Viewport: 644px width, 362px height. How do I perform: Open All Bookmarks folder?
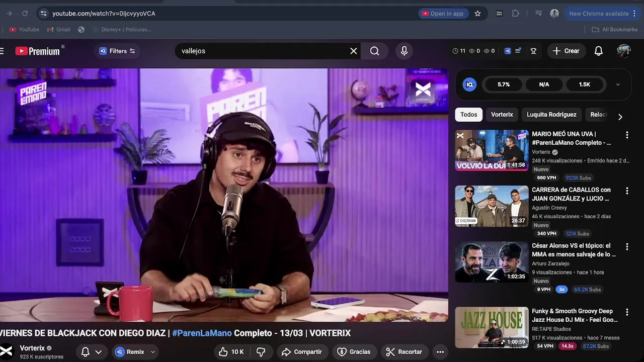615,30
